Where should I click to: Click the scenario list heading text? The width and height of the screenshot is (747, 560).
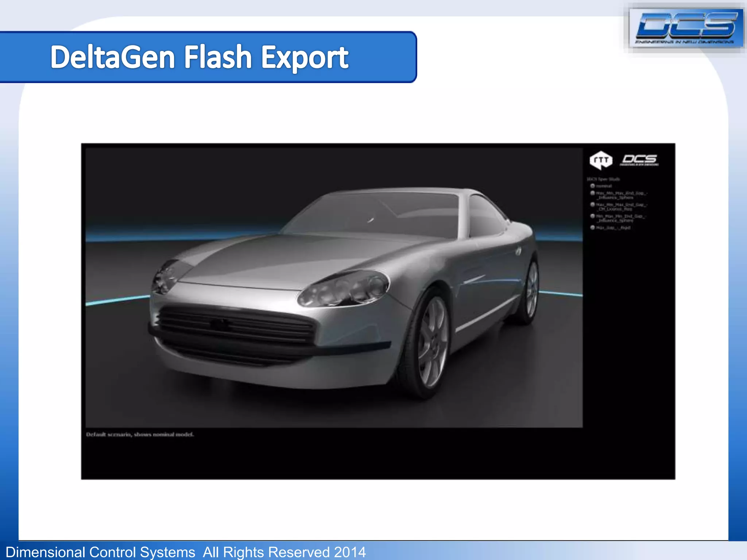pos(603,179)
